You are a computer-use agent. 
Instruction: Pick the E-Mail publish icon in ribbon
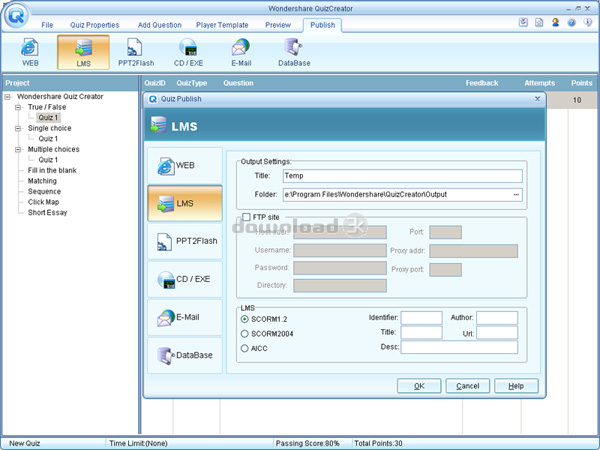(x=241, y=52)
